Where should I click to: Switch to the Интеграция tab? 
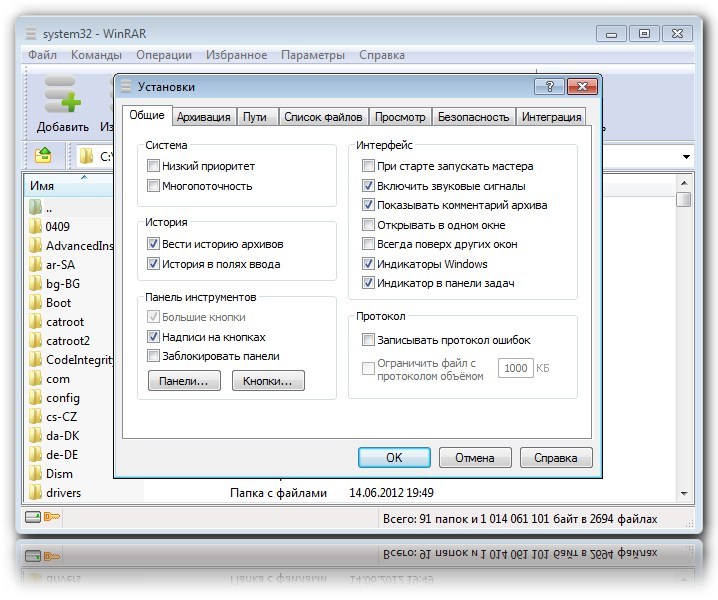(x=551, y=117)
